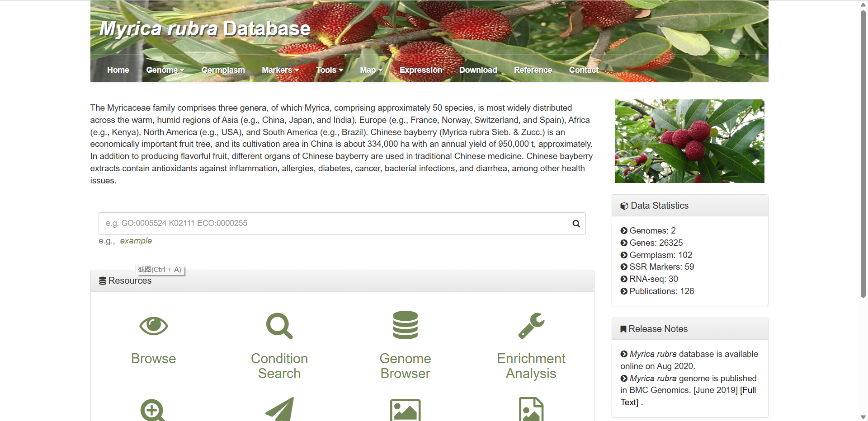Open the Genome Browser database icon
This screenshot has height=421, width=868.
click(405, 325)
